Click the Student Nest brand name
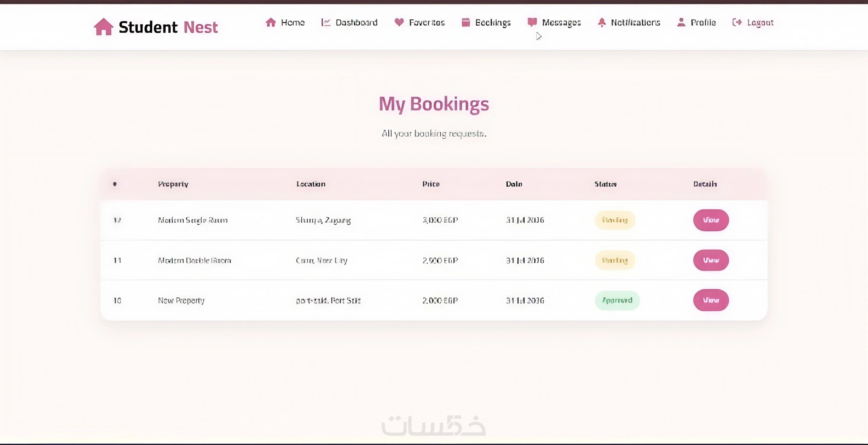The width and height of the screenshot is (868, 445). (168, 27)
